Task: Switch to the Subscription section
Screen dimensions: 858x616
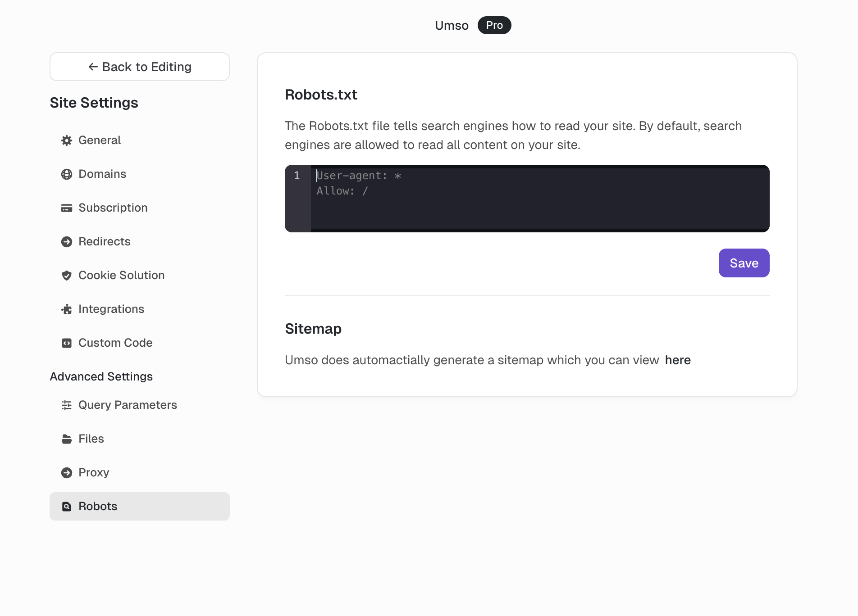Action: click(x=113, y=208)
